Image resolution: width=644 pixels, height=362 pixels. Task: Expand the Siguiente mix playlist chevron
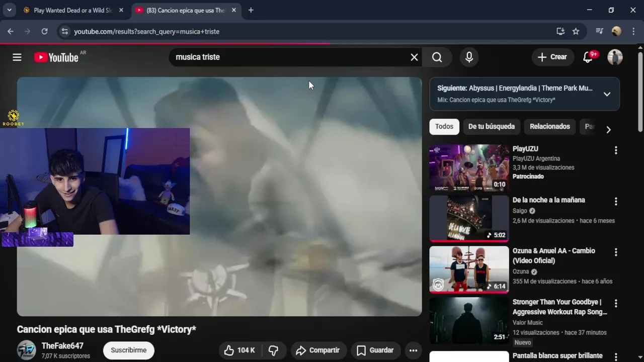[607, 94]
